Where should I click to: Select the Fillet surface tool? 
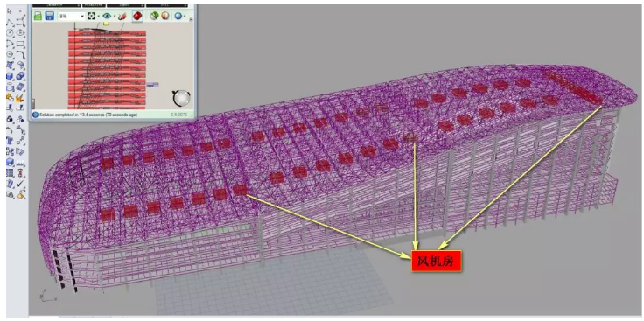[20, 66]
